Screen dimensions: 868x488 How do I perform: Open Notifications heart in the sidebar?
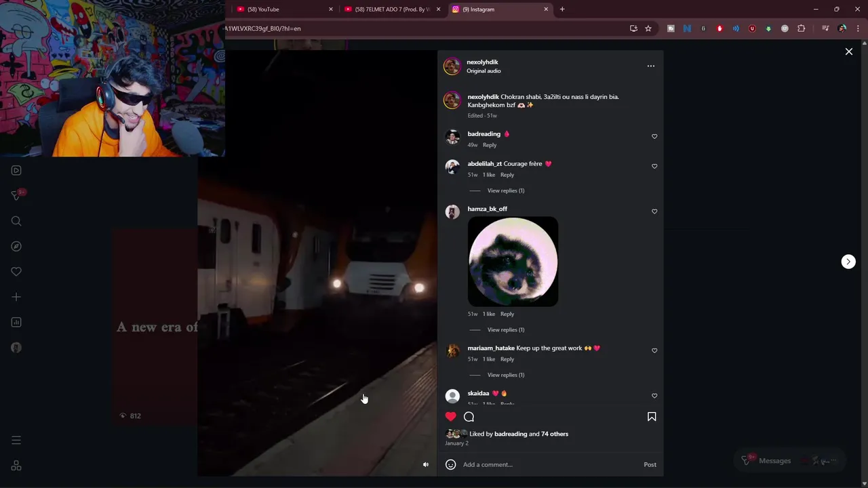[16, 272]
